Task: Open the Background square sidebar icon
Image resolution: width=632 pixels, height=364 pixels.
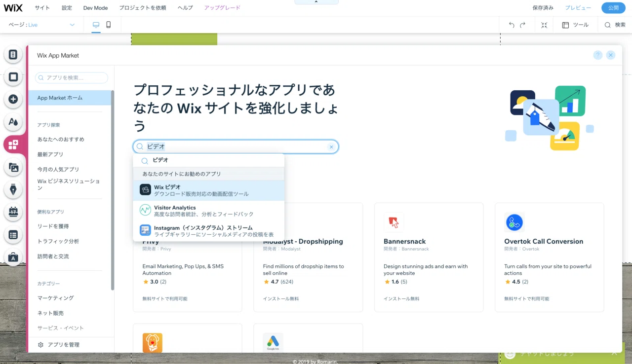Action: [x=13, y=77]
